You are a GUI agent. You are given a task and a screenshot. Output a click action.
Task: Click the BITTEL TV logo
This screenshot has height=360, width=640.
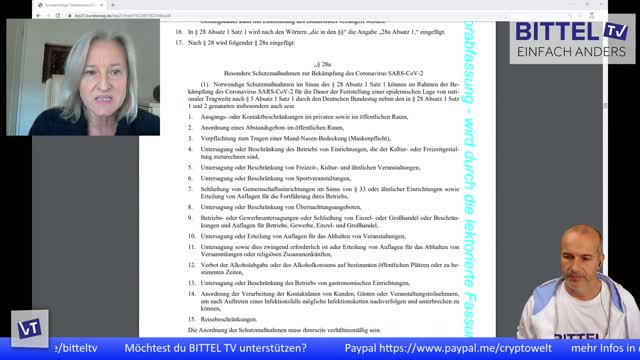[x=572, y=40]
